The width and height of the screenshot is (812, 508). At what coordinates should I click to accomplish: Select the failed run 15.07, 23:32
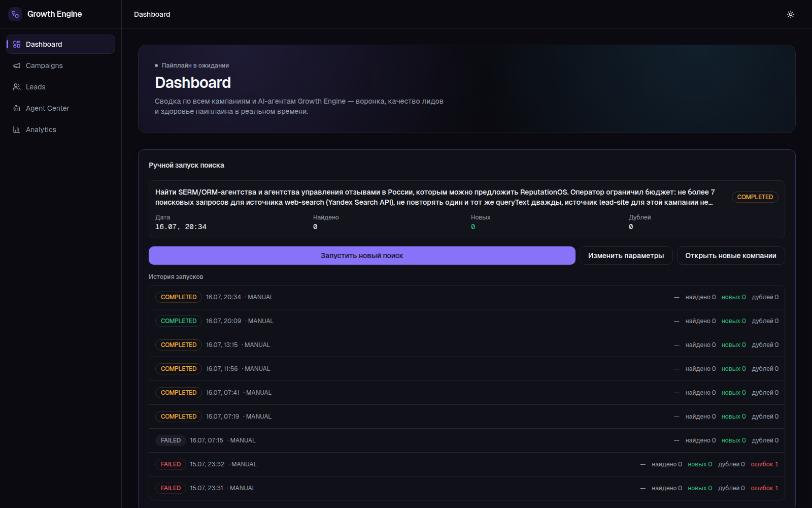467,464
